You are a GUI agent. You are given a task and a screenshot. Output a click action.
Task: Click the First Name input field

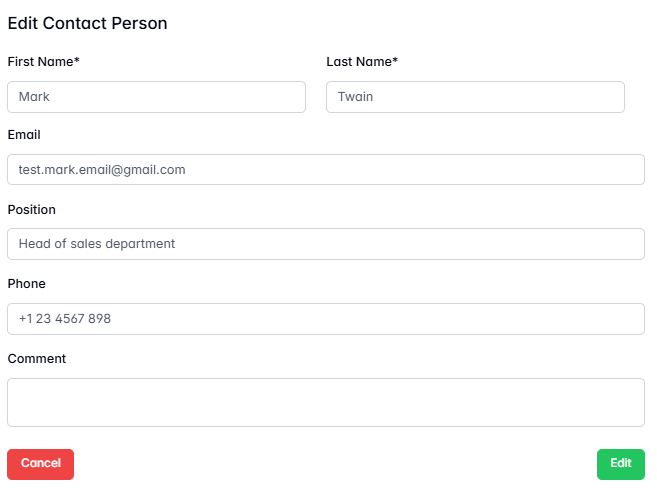coord(156,97)
